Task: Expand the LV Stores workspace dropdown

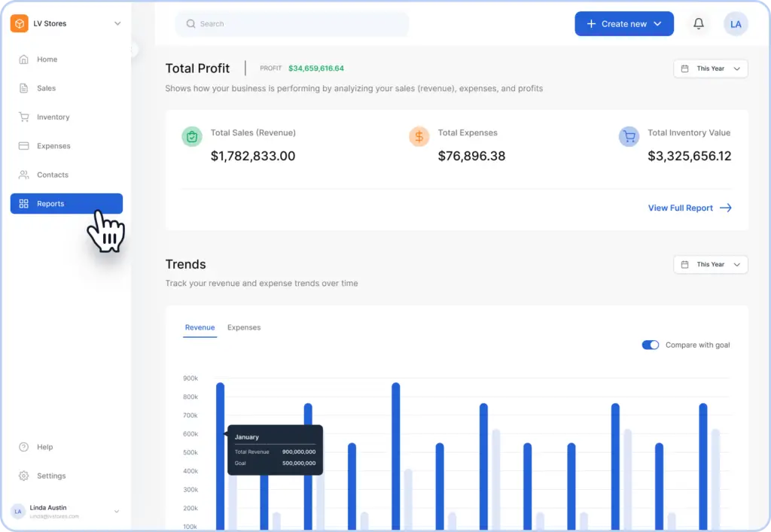Action: tap(117, 23)
